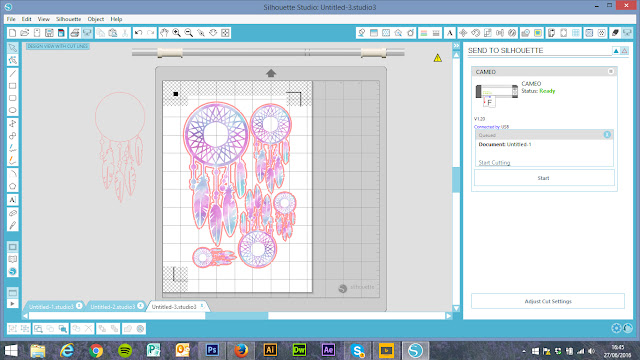The image size is (640, 360).
Task: Pick the Draw a Line tool
Action: point(13,73)
